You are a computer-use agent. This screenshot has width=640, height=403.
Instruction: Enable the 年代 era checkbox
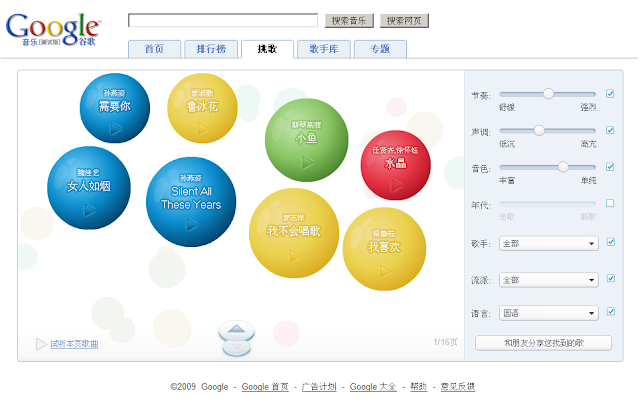[x=610, y=203]
